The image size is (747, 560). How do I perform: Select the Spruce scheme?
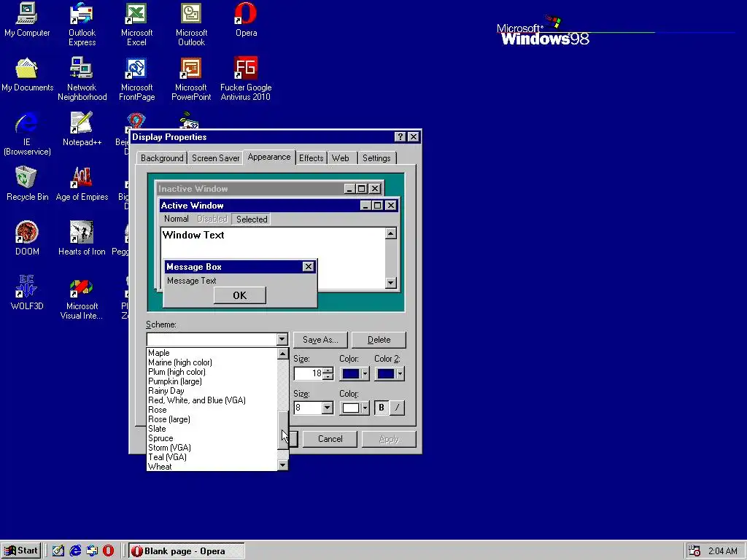tap(212, 438)
